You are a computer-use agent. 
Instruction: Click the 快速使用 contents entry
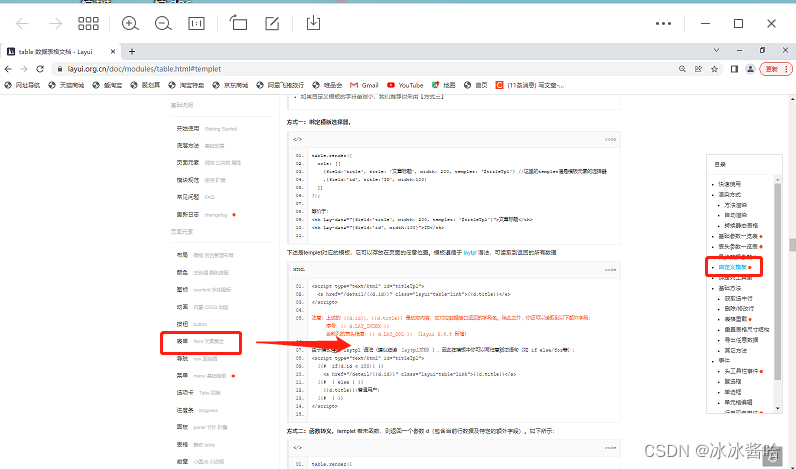729,184
